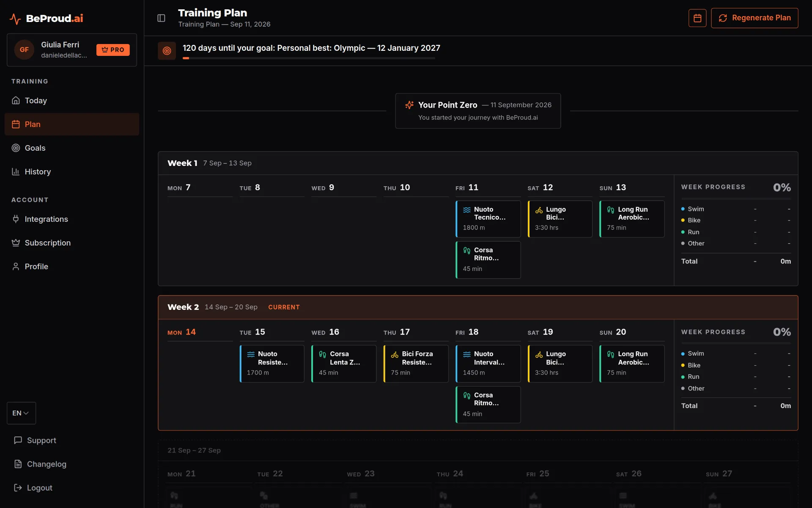Go to Goals section
Image resolution: width=812 pixels, height=508 pixels.
coord(72,148)
